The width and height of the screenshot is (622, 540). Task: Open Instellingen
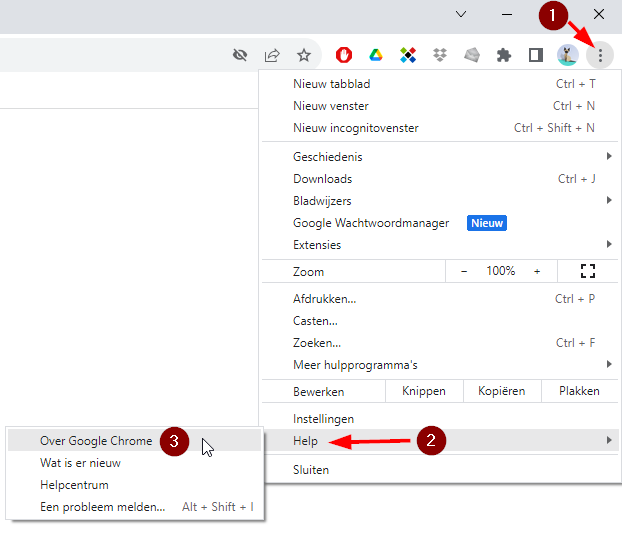coord(440,419)
